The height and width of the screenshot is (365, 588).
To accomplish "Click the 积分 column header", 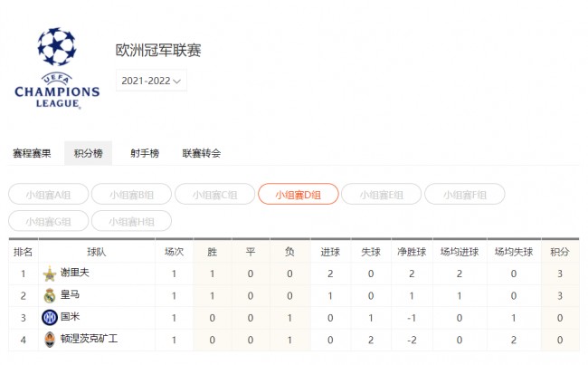I will [x=560, y=252].
